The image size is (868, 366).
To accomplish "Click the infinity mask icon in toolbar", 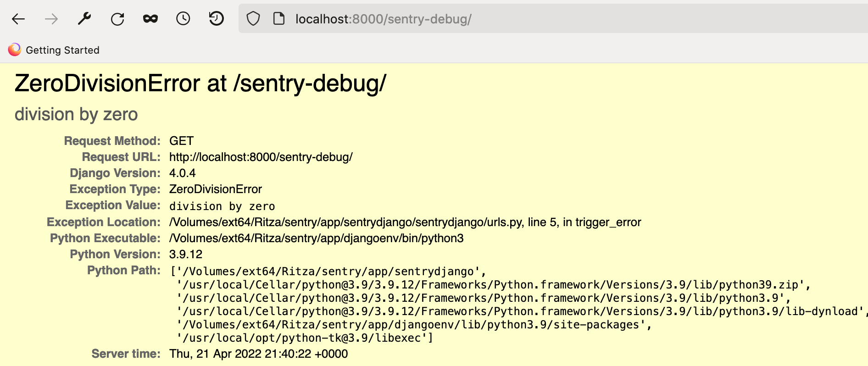I will (150, 19).
